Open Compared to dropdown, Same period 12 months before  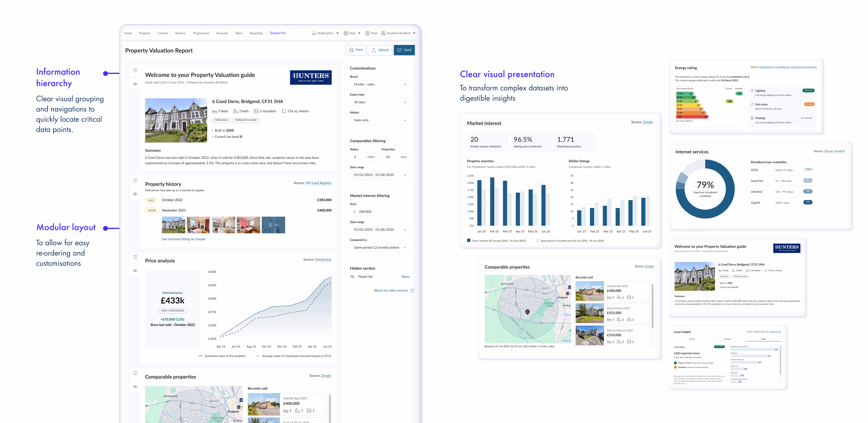(x=380, y=248)
